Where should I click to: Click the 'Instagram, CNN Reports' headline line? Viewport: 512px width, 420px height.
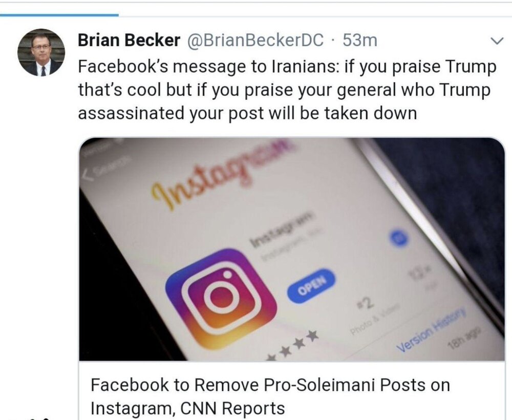point(187,408)
